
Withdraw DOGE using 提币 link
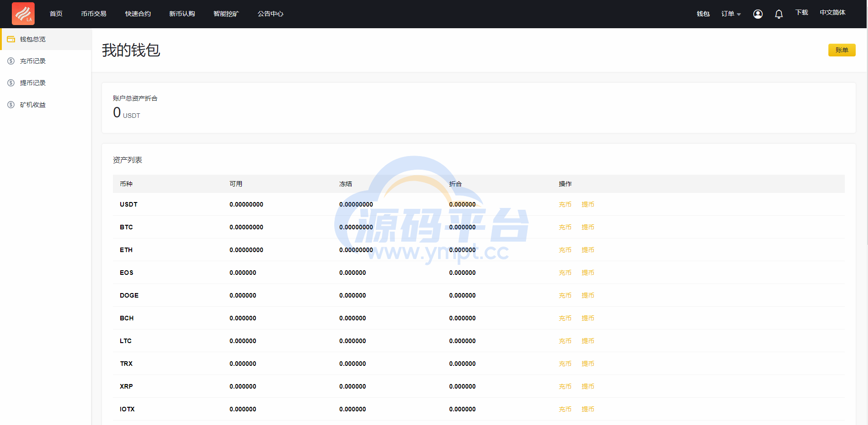tap(587, 296)
